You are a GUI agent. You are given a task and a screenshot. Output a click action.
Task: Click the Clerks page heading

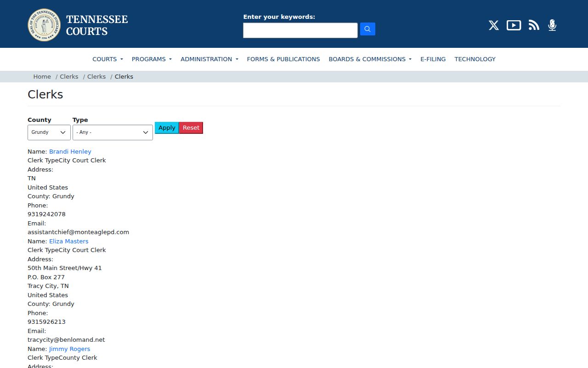click(x=45, y=94)
